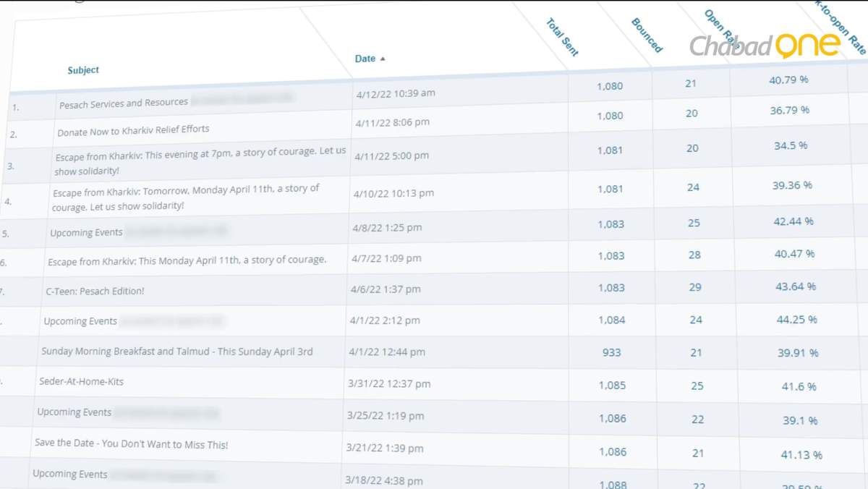Image resolution: width=868 pixels, height=489 pixels.
Task: Click the value 29 in the C-Teen row
Action: [x=695, y=288]
